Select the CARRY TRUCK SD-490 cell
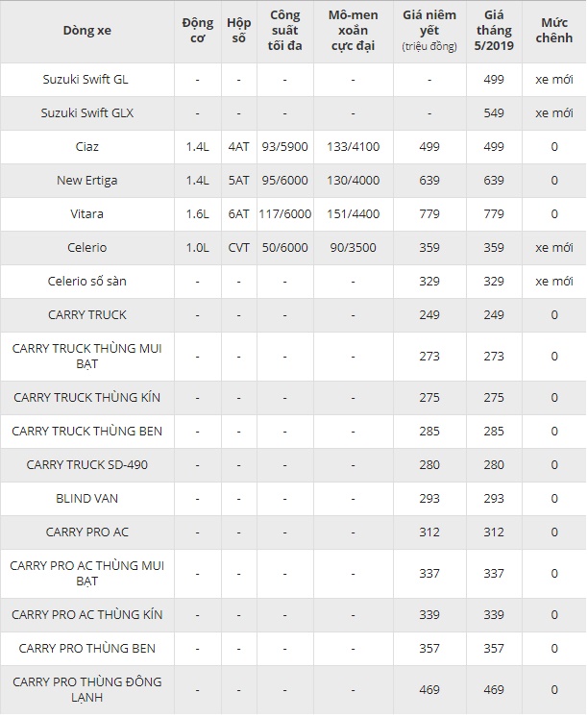This screenshot has height=718, width=588. [x=87, y=465]
